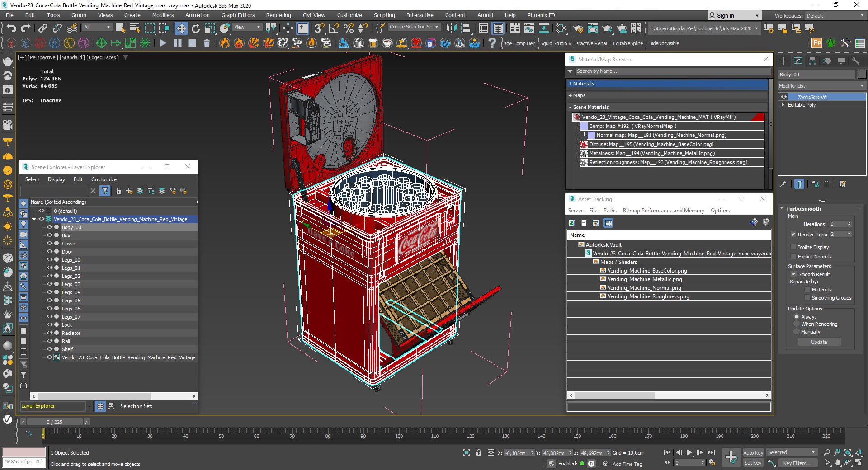Click the TurboSmooth Update button
868x470 pixels.
[x=819, y=342]
